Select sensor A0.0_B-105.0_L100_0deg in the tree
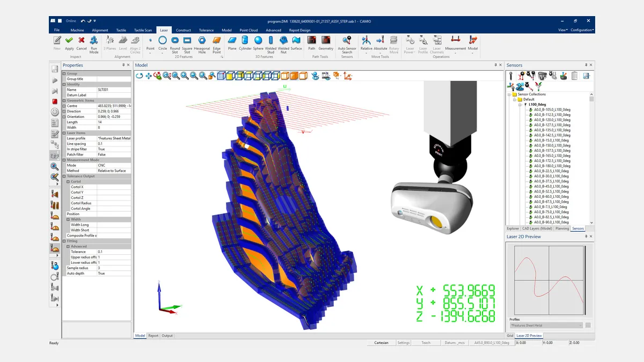This screenshot has height=362, width=644. point(551,110)
